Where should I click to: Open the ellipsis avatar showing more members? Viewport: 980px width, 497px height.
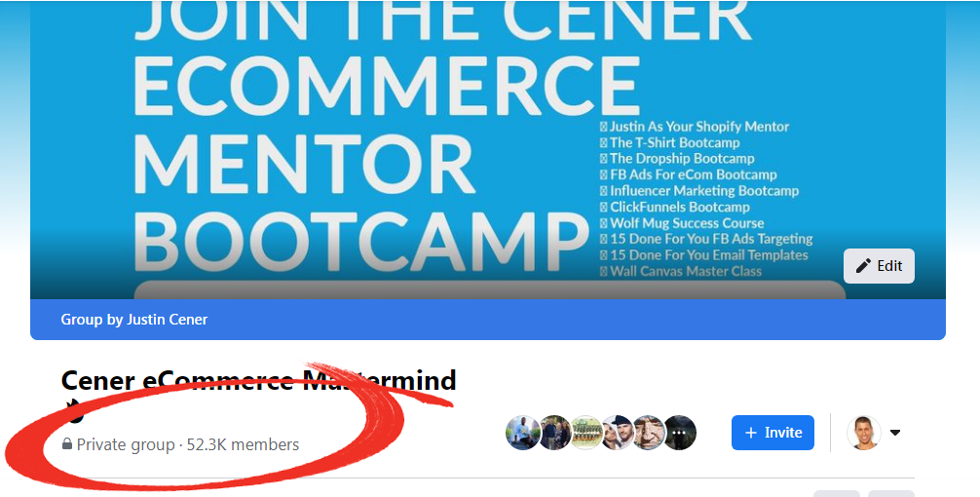679,433
